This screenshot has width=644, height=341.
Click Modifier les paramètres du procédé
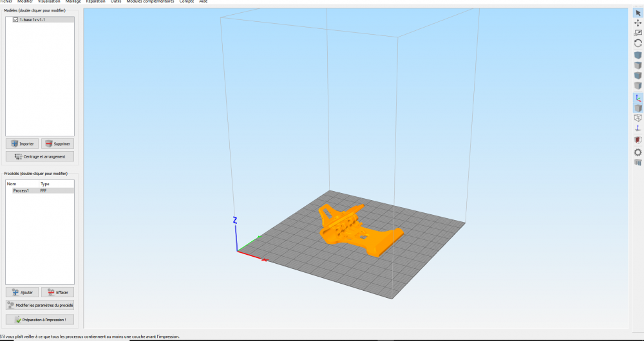click(x=40, y=306)
